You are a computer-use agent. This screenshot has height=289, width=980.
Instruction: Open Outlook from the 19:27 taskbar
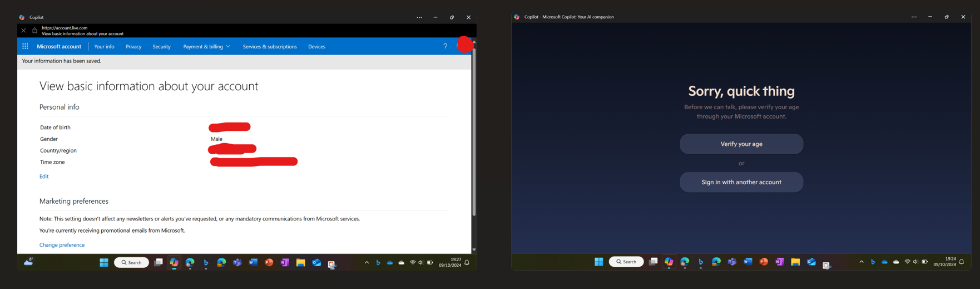[316, 262]
